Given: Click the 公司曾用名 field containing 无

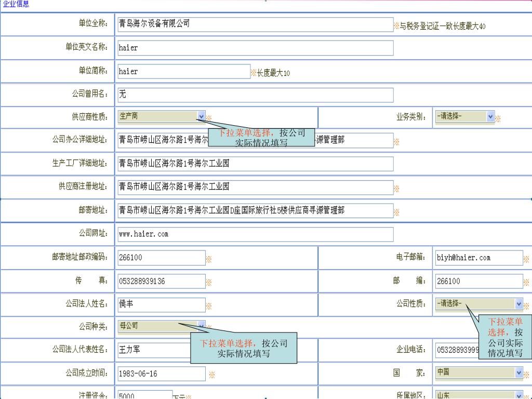Looking at the screenshot, I should (x=256, y=95).
